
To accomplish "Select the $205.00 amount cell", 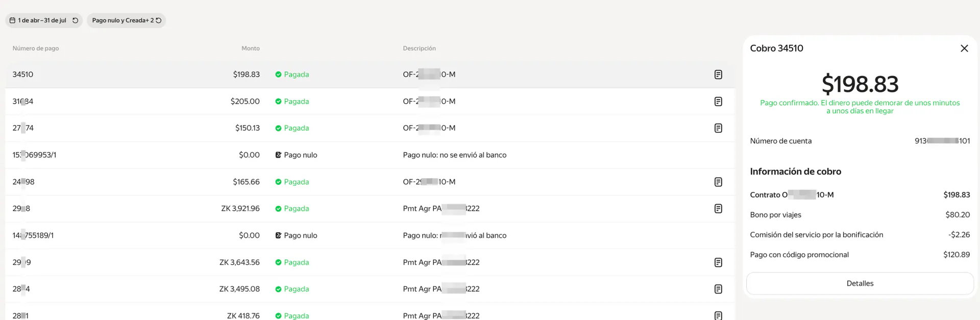I will pos(245,102).
